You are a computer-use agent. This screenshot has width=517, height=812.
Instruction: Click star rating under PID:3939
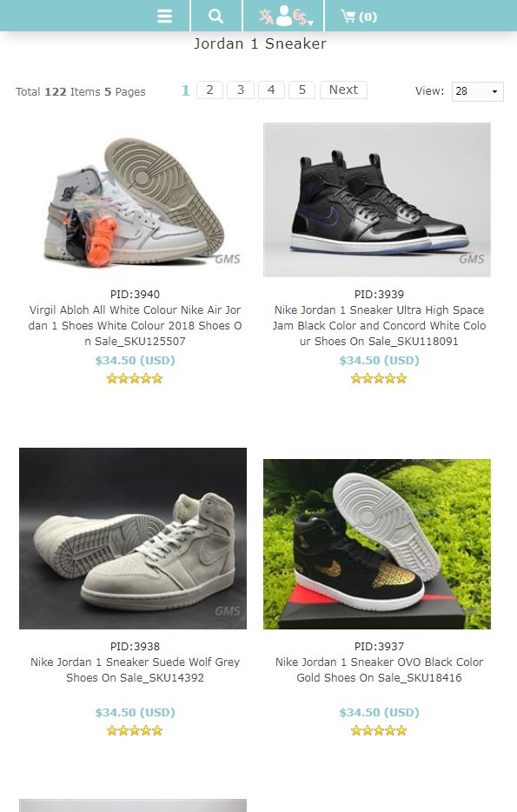pyautogui.click(x=379, y=378)
